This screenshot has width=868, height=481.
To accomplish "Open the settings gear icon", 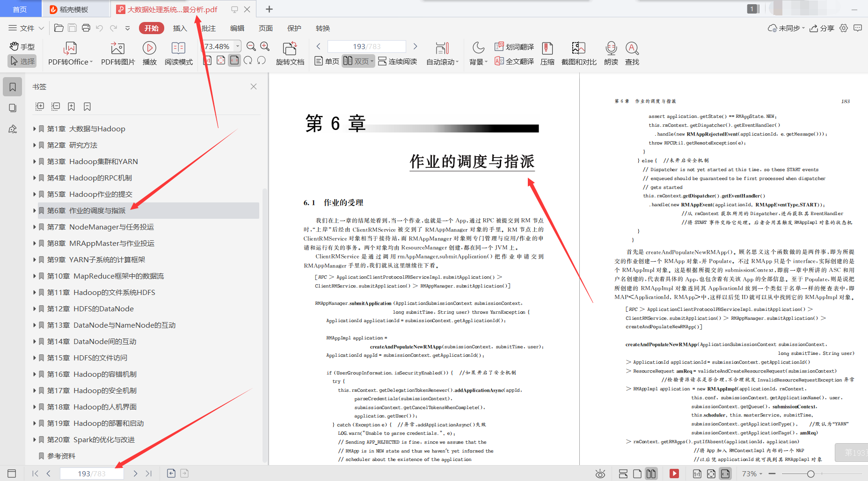I will [844, 28].
